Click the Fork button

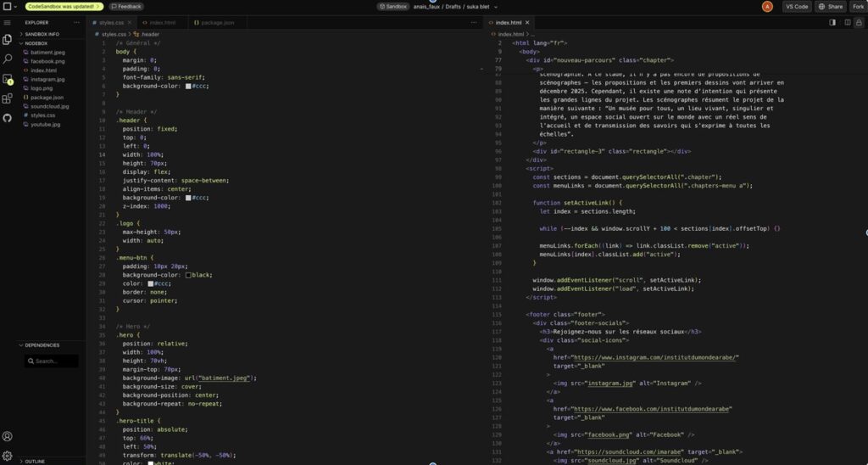(x=858, y=6)
